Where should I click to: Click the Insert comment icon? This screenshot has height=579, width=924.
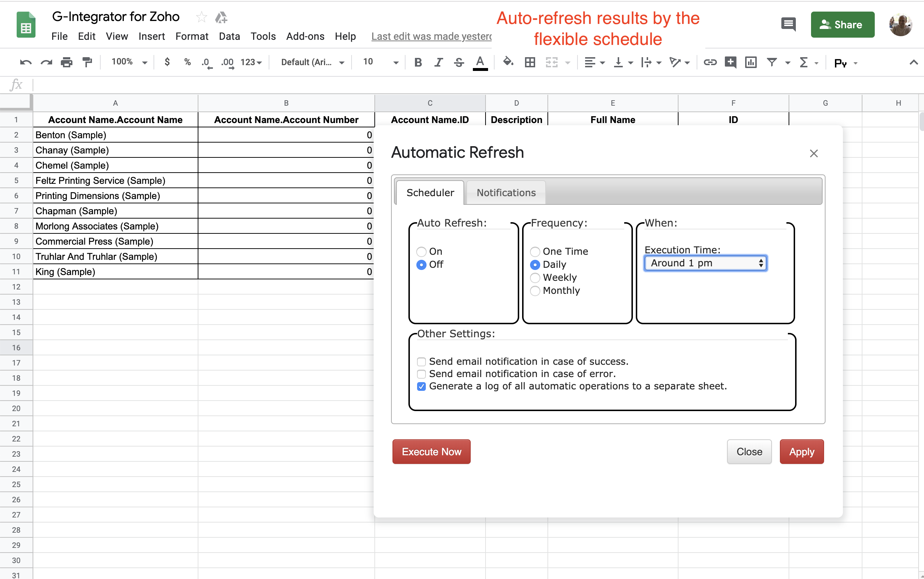tap(731, 62)
